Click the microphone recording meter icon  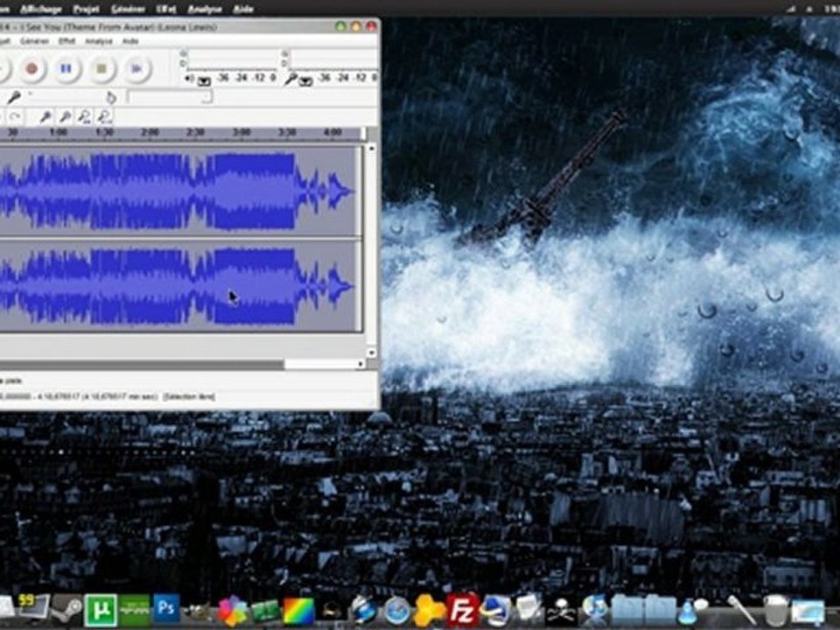(x=290, y=80)
